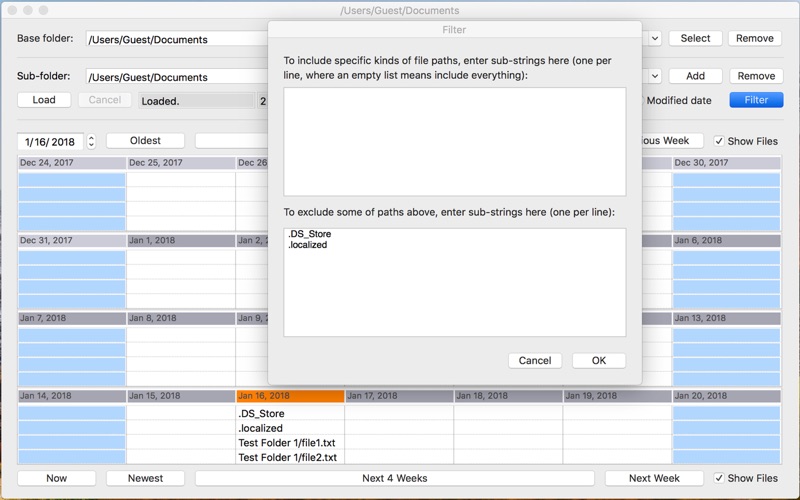Click .localized line in exclude list
Viewport: 800px width, 500px height.
point(308,245)
